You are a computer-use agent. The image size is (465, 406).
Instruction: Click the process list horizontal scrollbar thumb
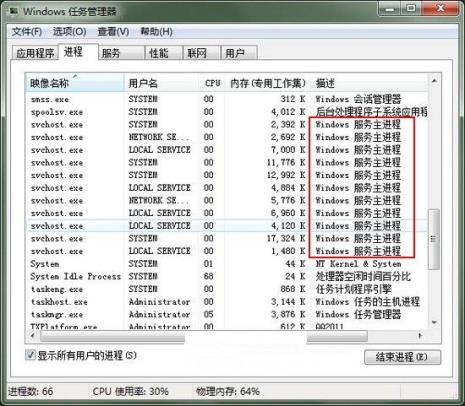point(204,336)
